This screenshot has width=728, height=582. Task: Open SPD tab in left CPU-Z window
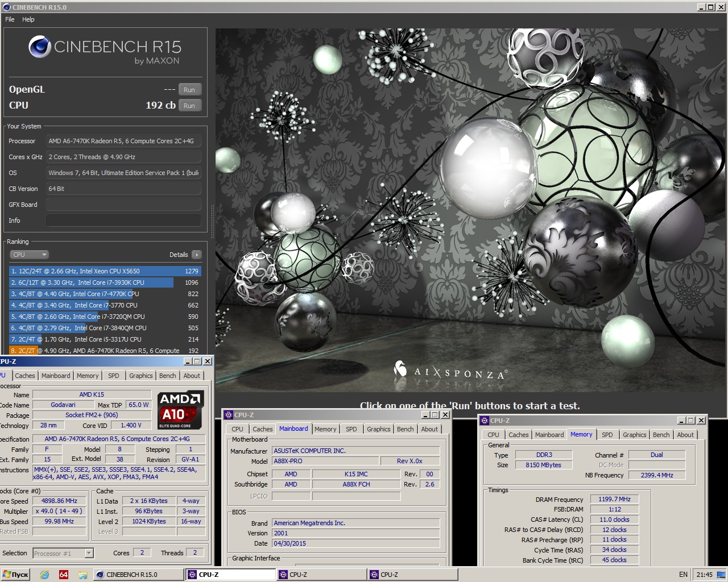114,376
